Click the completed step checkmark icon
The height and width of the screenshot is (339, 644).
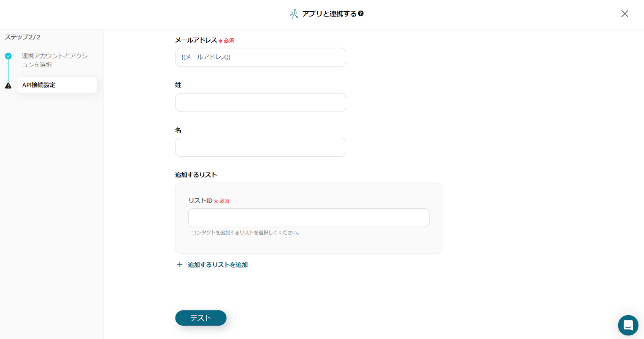coord(8,56)
